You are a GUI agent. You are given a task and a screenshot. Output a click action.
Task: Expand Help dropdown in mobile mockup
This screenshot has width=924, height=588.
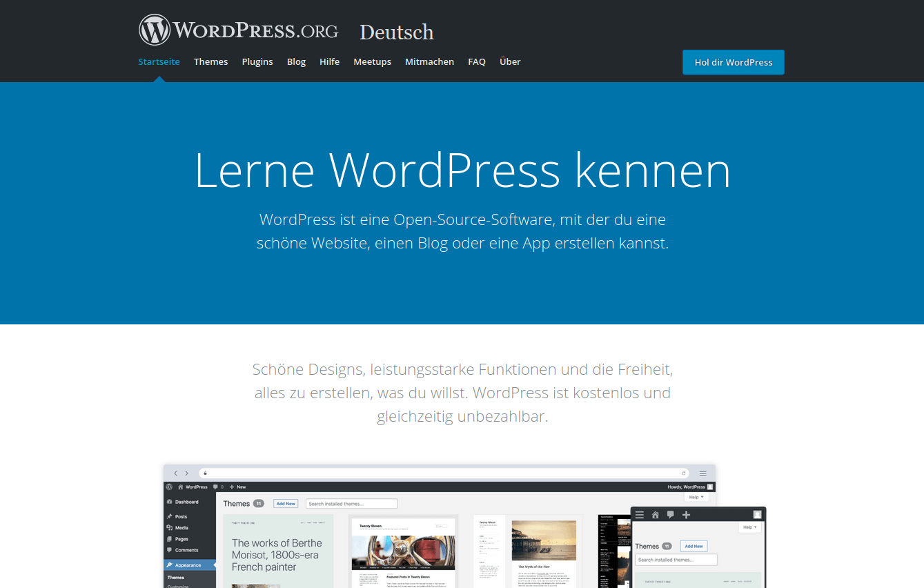click(x=749, y=527)
